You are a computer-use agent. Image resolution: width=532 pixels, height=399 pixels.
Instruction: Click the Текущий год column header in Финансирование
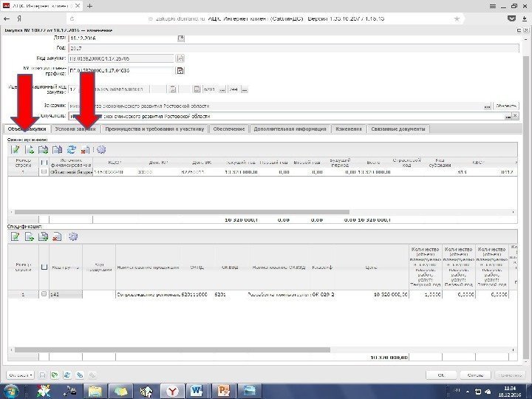pyautogui.click(x=241, y=163)
